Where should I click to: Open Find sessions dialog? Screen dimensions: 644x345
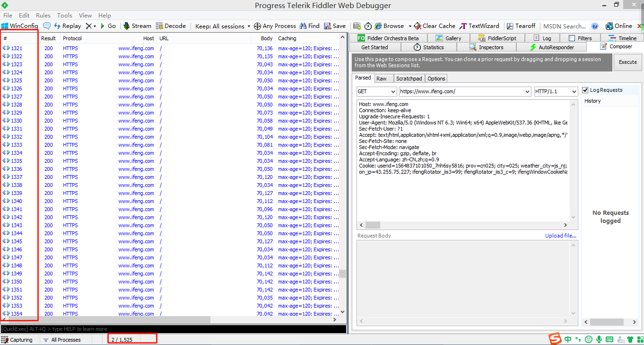tap(310, 26)
